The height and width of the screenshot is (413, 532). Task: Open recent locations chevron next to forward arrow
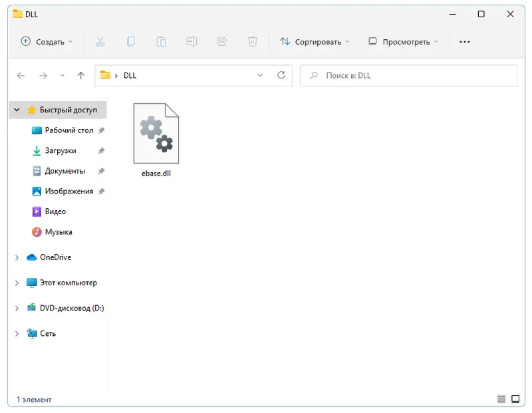[x=63, y=75]
